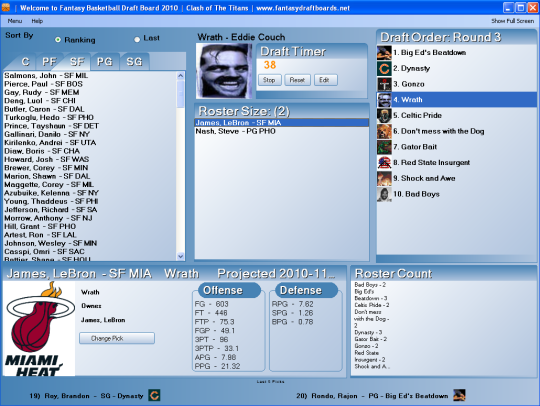
Task: Select the Last sort radio button
Action: pos(137,39)
